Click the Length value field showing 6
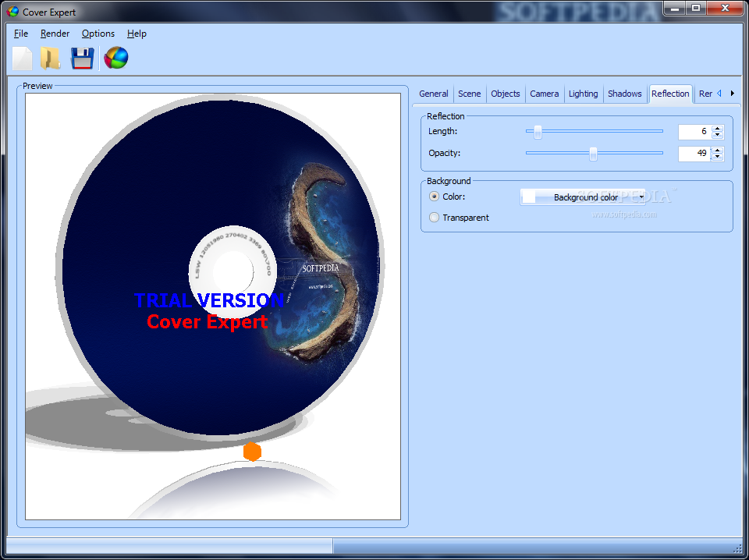The height and width of the screenshot is (560, 749). pyautogui.click(x=694, y=132)
